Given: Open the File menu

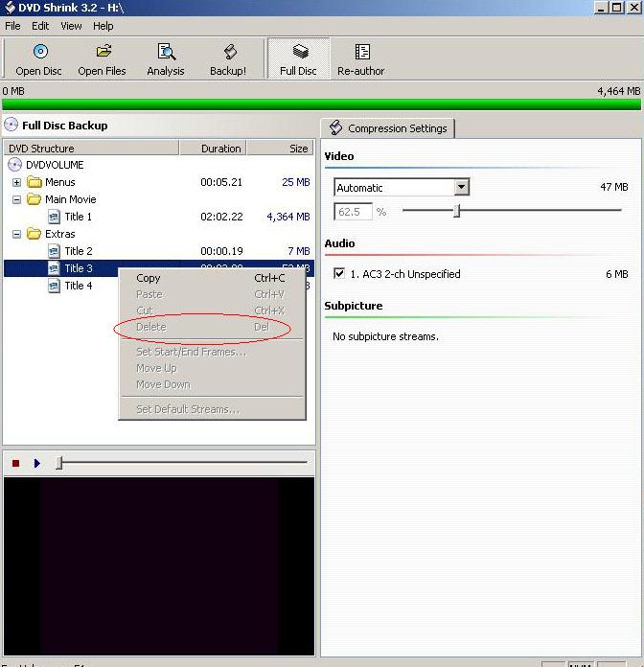Looking at the screenshot, I should [12, 26].
